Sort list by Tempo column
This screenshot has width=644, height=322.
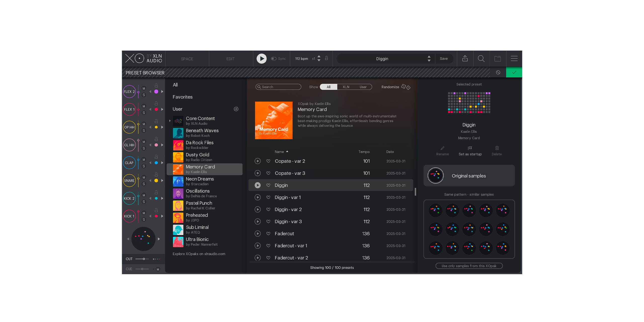[364, 152]
